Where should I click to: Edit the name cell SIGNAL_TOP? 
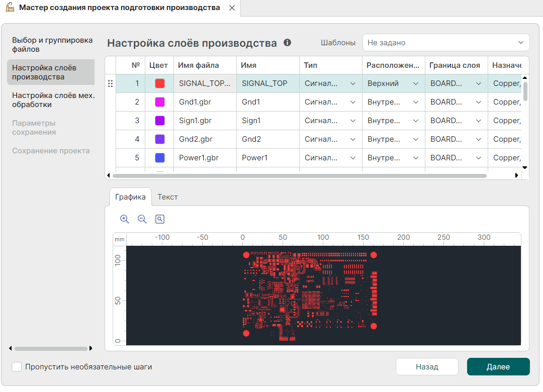[x=267, y=83]
